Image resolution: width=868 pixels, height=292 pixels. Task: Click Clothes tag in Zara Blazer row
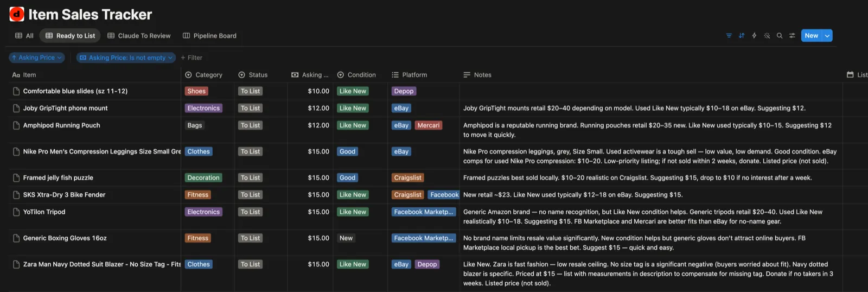coord(199,264)
